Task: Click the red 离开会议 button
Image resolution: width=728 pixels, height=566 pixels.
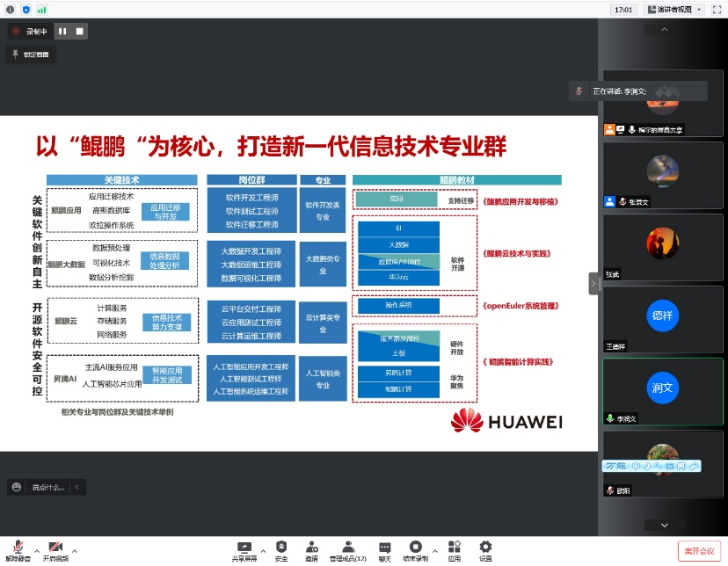Action: (x=699, y=551)
